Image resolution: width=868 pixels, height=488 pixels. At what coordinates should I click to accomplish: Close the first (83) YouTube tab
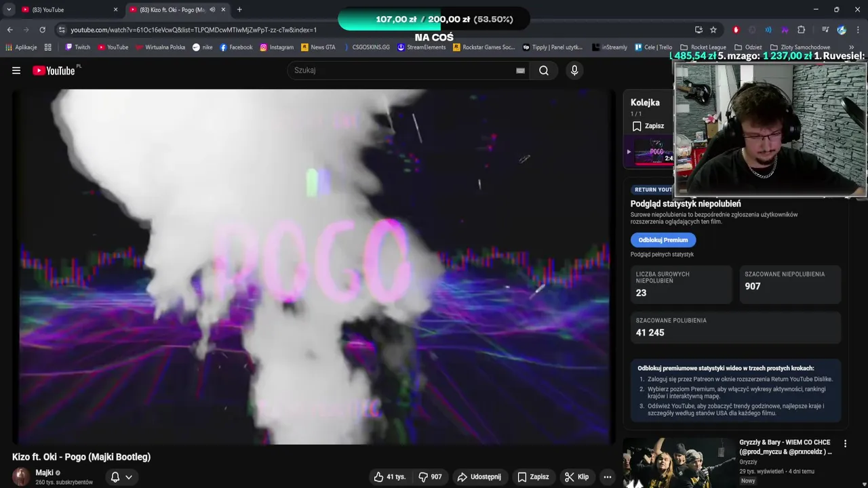115,9
